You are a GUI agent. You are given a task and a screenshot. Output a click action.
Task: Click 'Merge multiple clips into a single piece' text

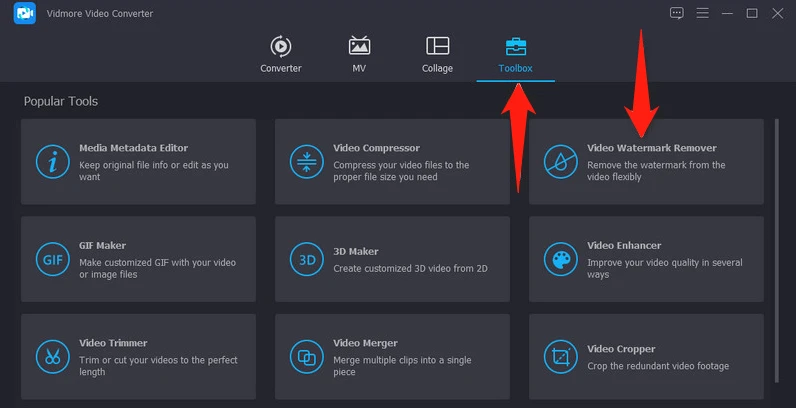[402, 366]
